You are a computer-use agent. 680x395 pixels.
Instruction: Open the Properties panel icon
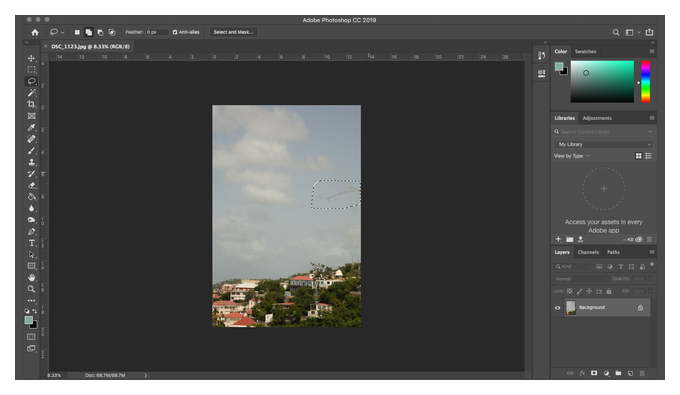click(542, 73)
